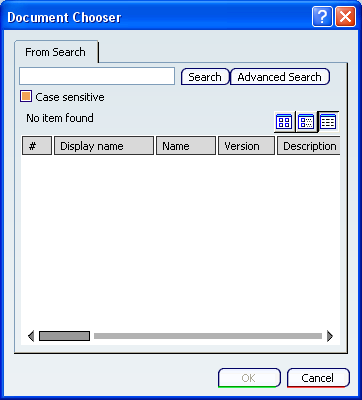
Task: Open Advanced Search
Action: coord(279,77)
